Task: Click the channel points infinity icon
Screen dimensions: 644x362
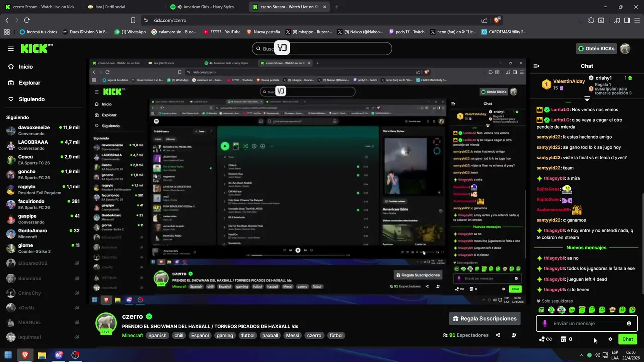Action: 545,339
